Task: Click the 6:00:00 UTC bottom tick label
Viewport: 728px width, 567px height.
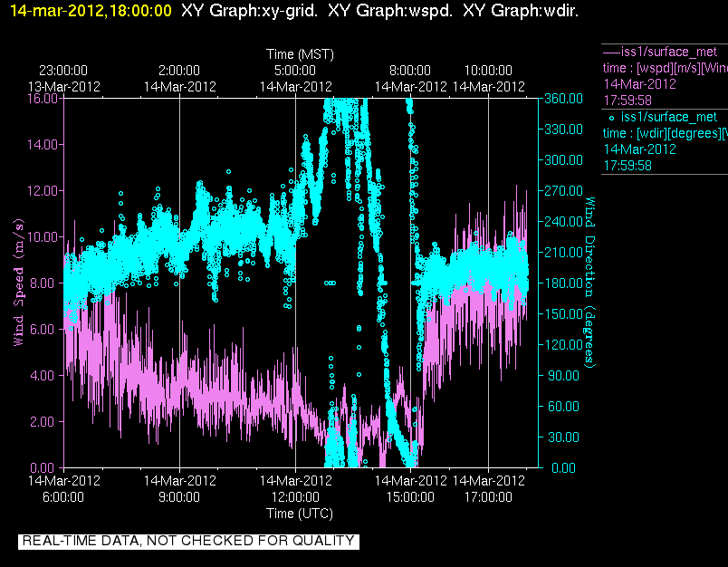Action: pyautogui.click(x=63, y=497)
